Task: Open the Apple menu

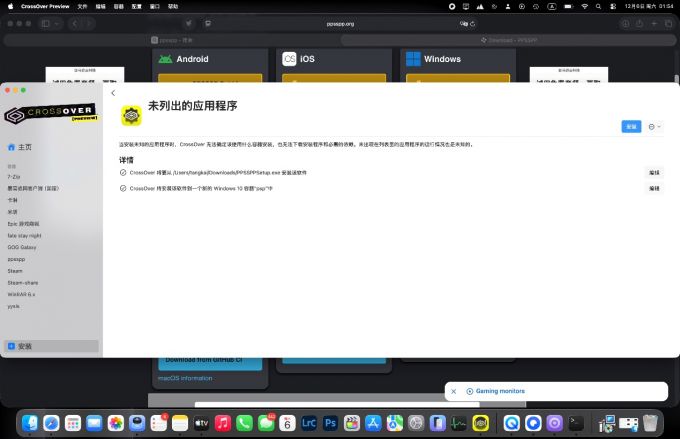Action: pos(10,7)
